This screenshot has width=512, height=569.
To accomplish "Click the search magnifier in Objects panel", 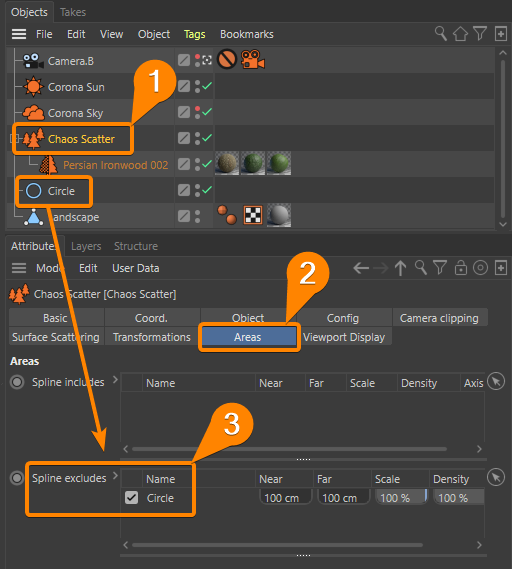I will (441, 34).
